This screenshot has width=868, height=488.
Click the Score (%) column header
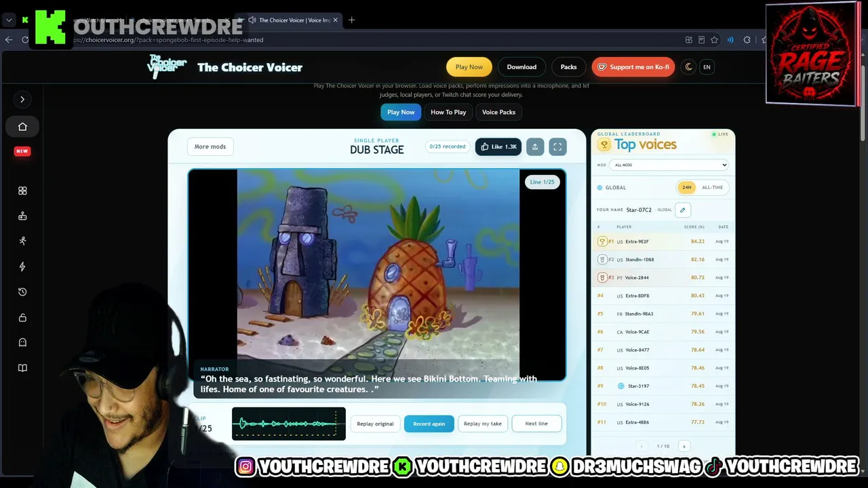coord(694,227)
